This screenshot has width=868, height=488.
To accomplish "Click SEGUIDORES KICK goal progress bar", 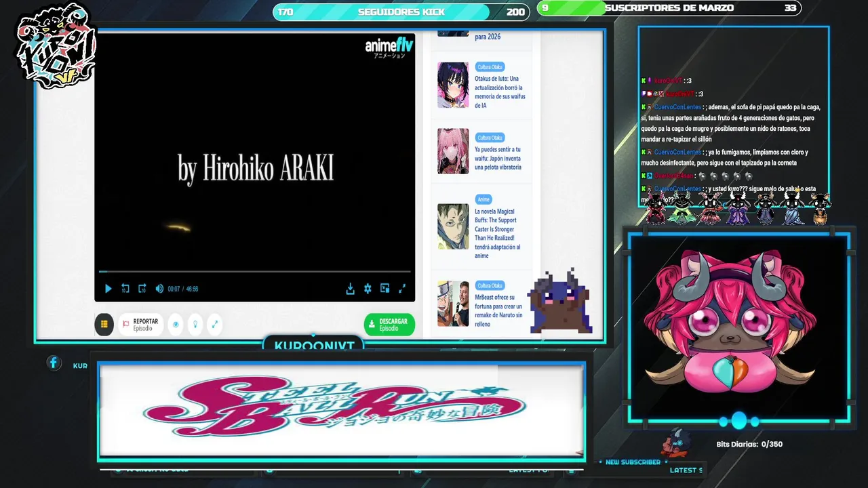I will [403, 12].
